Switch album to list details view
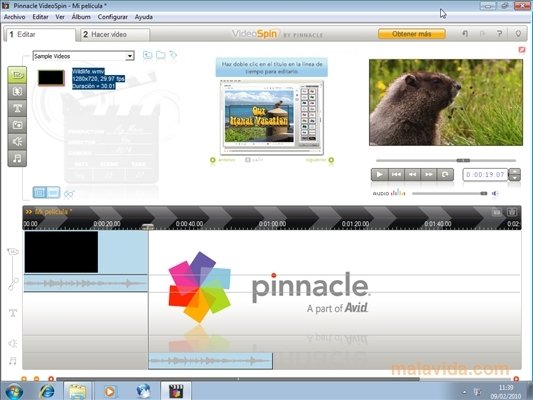The height and width of the screenshot is (400, 533). [53, 193]
